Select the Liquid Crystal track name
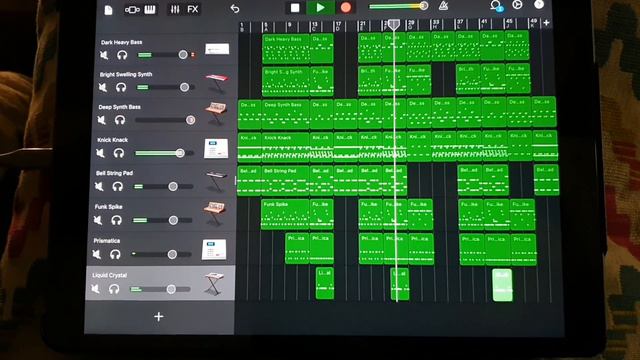640x360 pixels. click(x=109, y=275)
